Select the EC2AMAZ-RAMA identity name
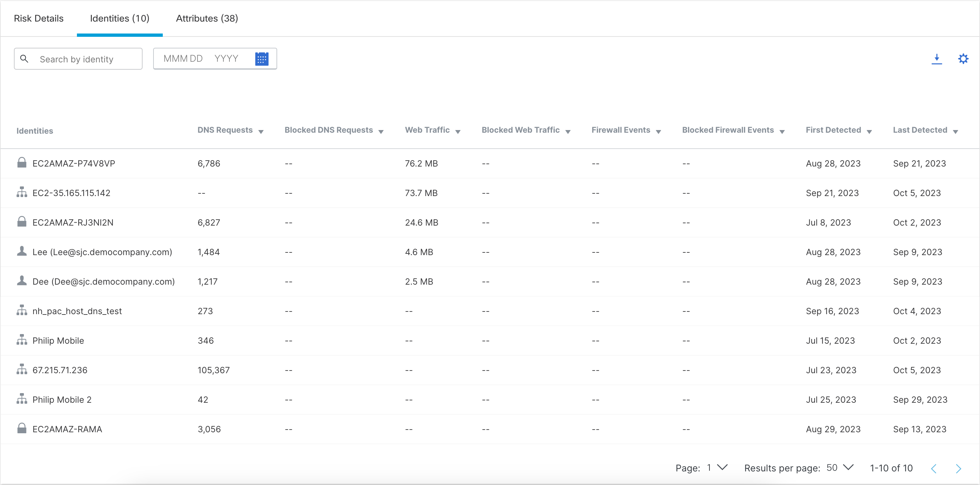Screen dimensions: 980x485 [67, 429]
